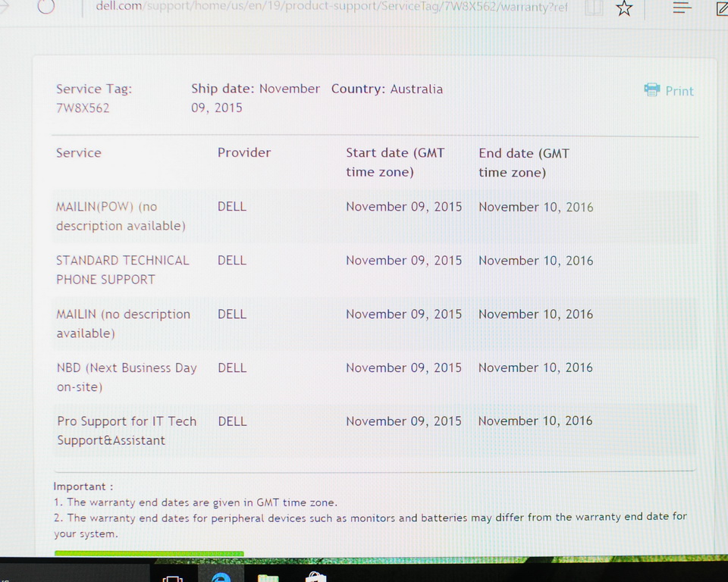Click DELL provider in MAILIN(POW) row

coord(232,207)
